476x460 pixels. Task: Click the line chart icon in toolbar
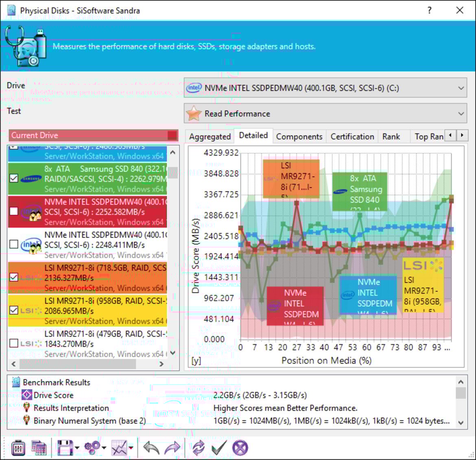click(x=119, y=448)
